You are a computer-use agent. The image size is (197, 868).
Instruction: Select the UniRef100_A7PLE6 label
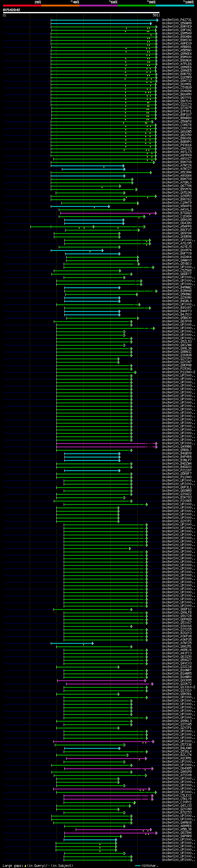pos(177,64)
